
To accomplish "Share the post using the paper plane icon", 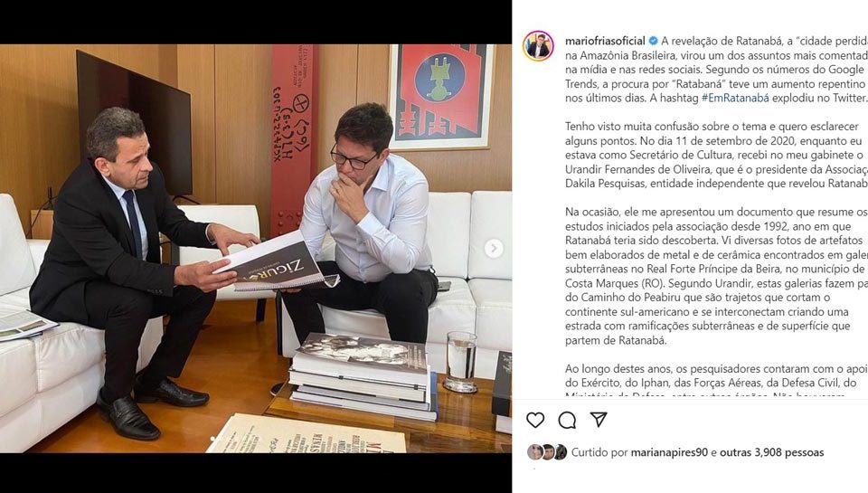I will tap(599, 420).
